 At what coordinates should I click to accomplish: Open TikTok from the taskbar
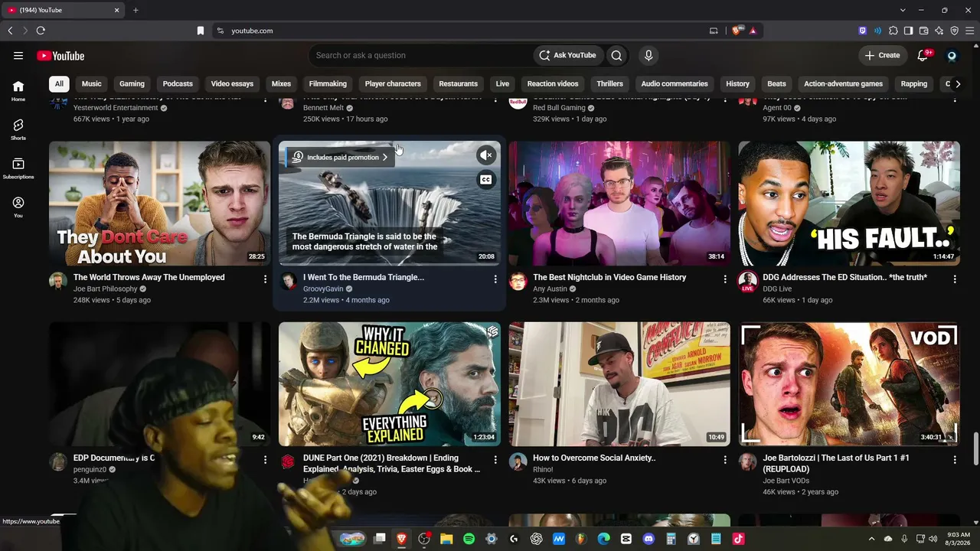(738, 539)
